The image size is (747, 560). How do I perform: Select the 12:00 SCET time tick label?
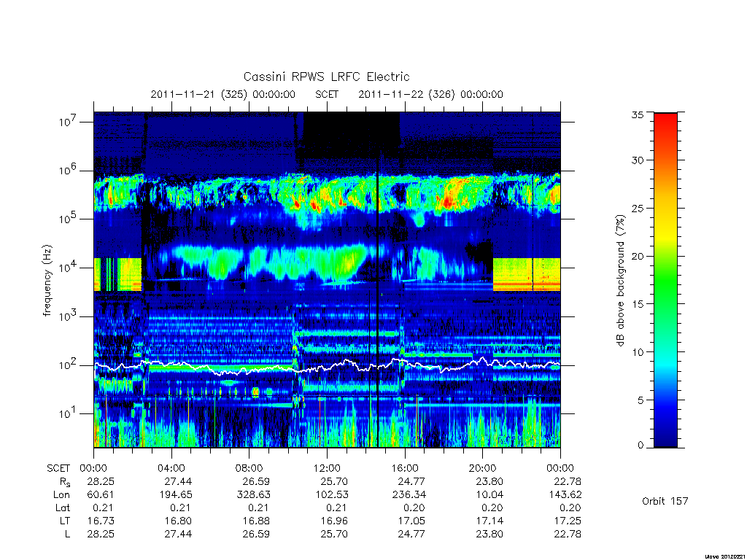(327, 468)
